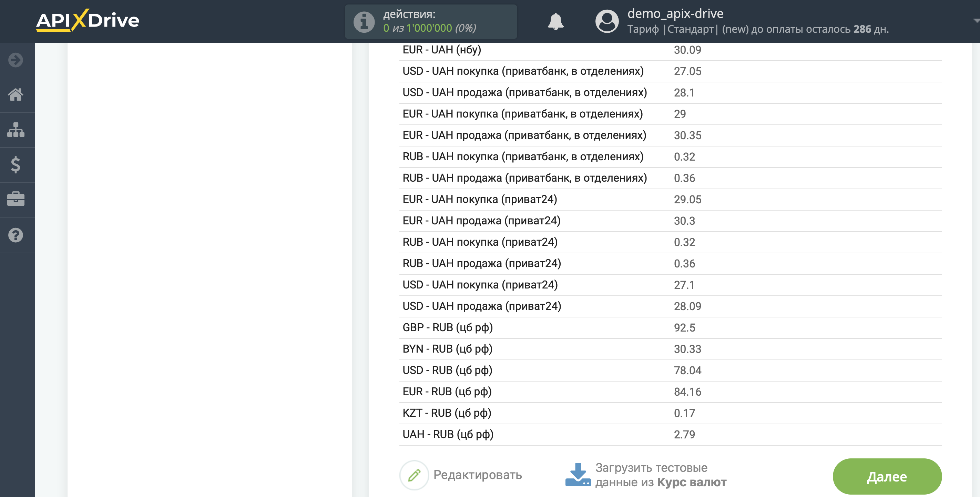Screen dimensions: 980x497
Task: Click value 2.79
Action: [x=684, y=434]
